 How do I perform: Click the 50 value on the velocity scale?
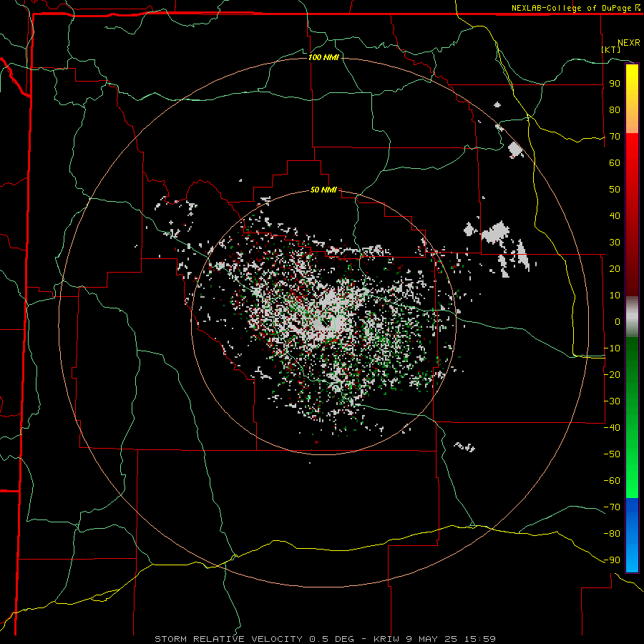click(x=615, y=190)
